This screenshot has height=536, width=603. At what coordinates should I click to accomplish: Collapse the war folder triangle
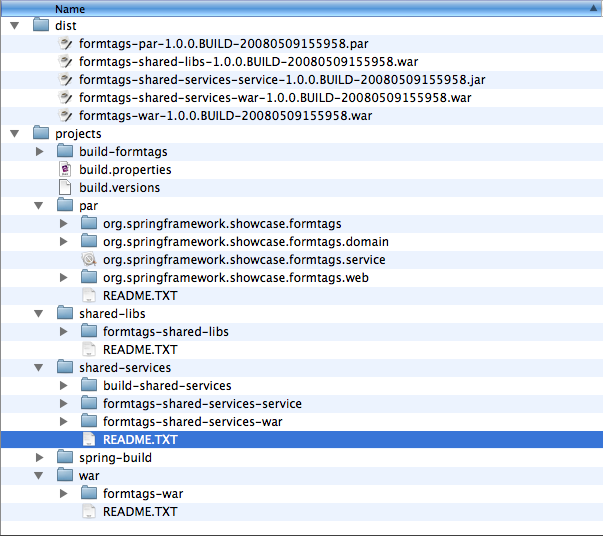coord(38,476)
